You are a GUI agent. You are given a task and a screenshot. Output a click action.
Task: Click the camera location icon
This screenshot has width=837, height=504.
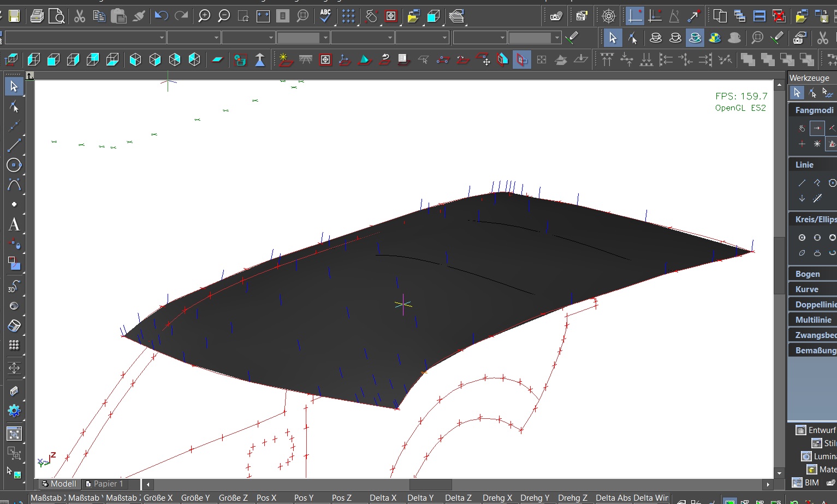[556, 16]
